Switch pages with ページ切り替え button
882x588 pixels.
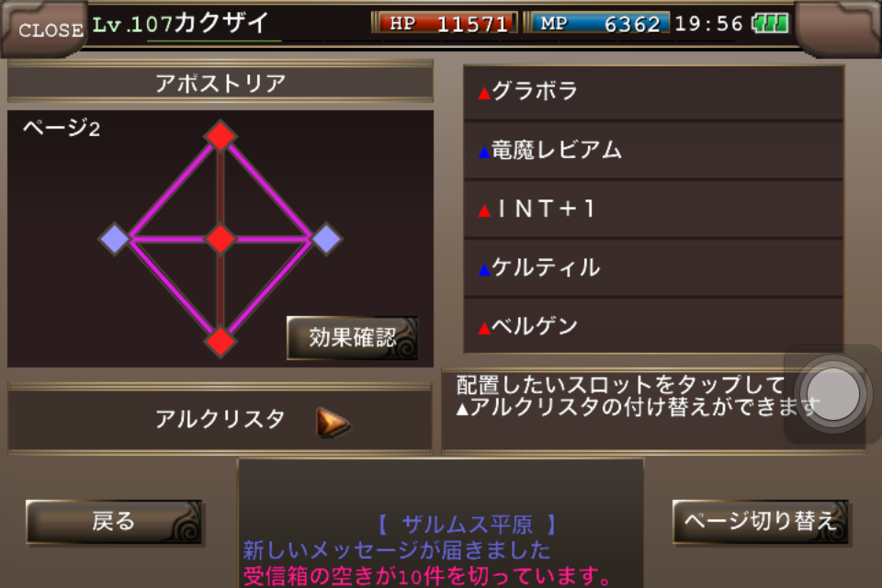coord(760,522)
